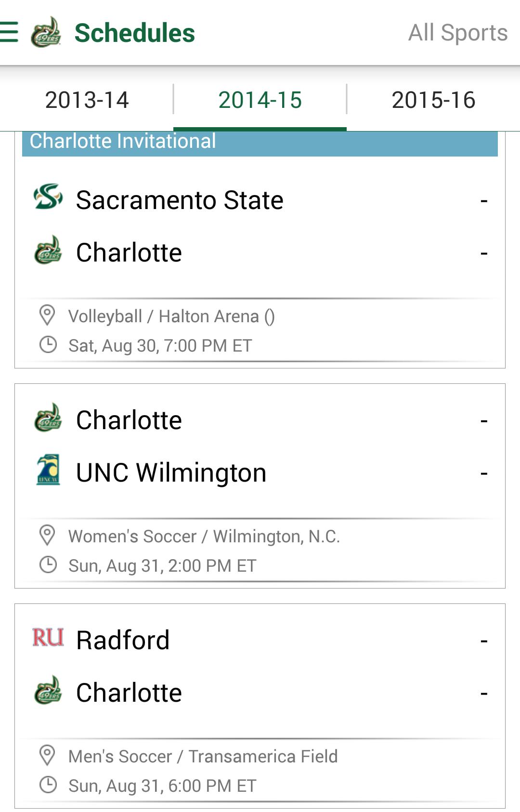Tap the UNC Wilmington team logo

pos(48,470)
